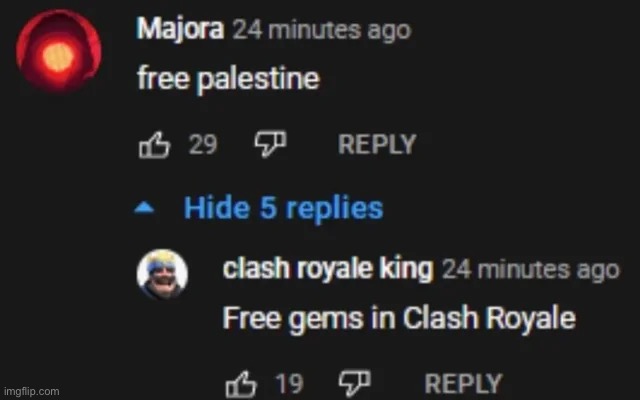The height and width of the screenshot is (400, 640).
Task: Open Majora's red eye profile avatar
Action: pos(59,52)
